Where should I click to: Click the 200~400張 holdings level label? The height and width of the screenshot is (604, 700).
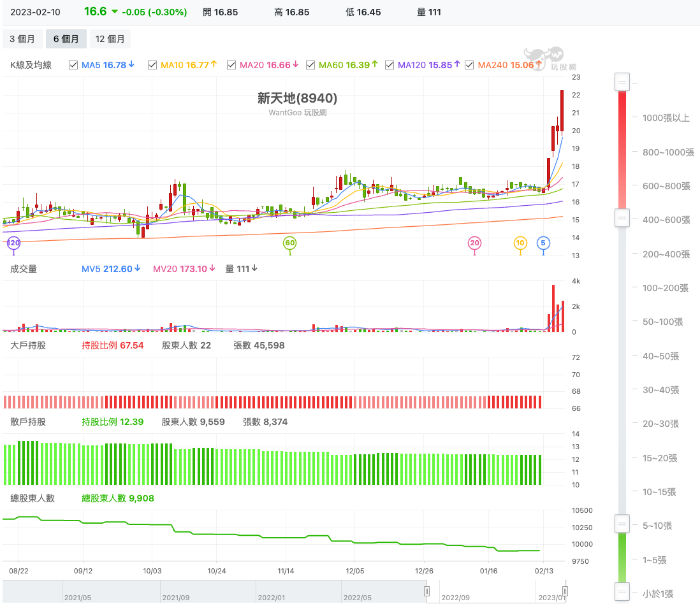pos(666,254)
